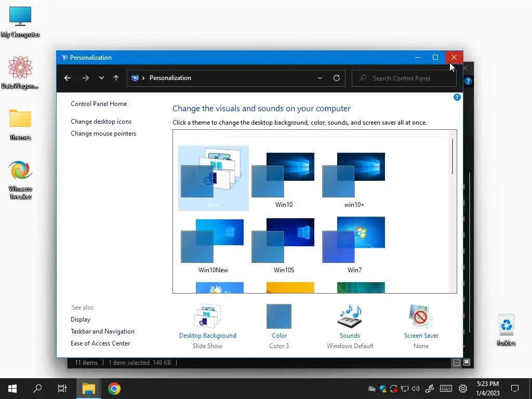
Task: Refresh the Personalization page
Action: pos(337,78)
